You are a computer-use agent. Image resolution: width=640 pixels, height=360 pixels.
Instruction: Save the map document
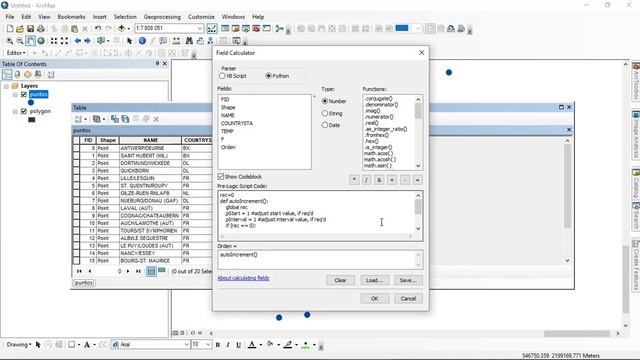30,29
